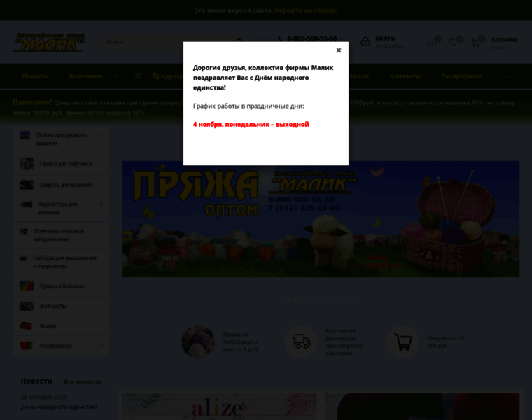The image size is (532, 420).
Task: Click the delivery truck icon
Action: (301, 342)
